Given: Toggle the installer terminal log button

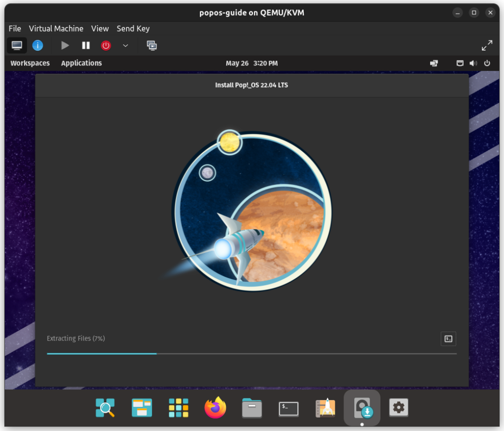Looking at the screenshot, I should (x=448, y=339).
